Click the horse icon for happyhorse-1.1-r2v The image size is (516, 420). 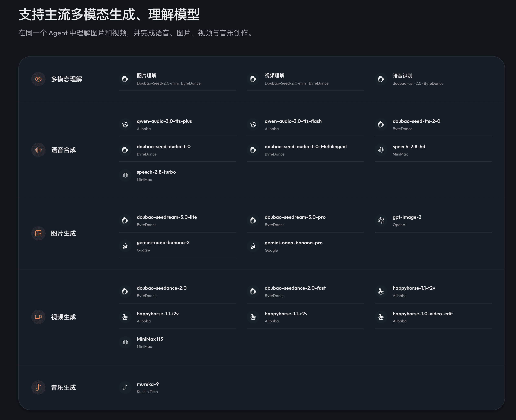click(253, 317)
